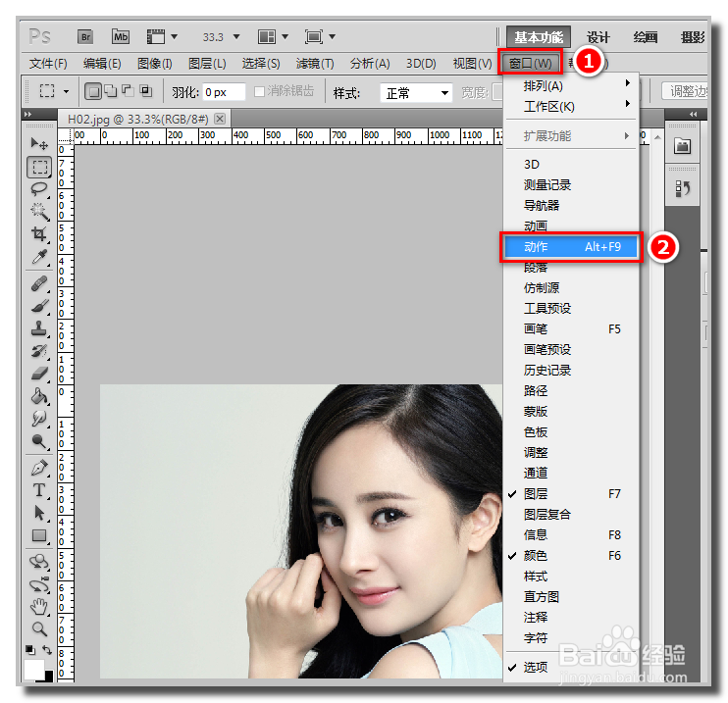This screenshot has height=703, width=728.
Task: Reset default foreground and background colors
Action: [29, 649]
